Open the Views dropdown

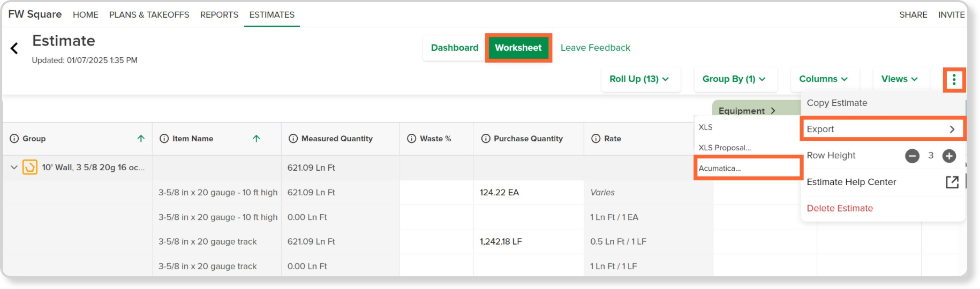pos(900,79)
